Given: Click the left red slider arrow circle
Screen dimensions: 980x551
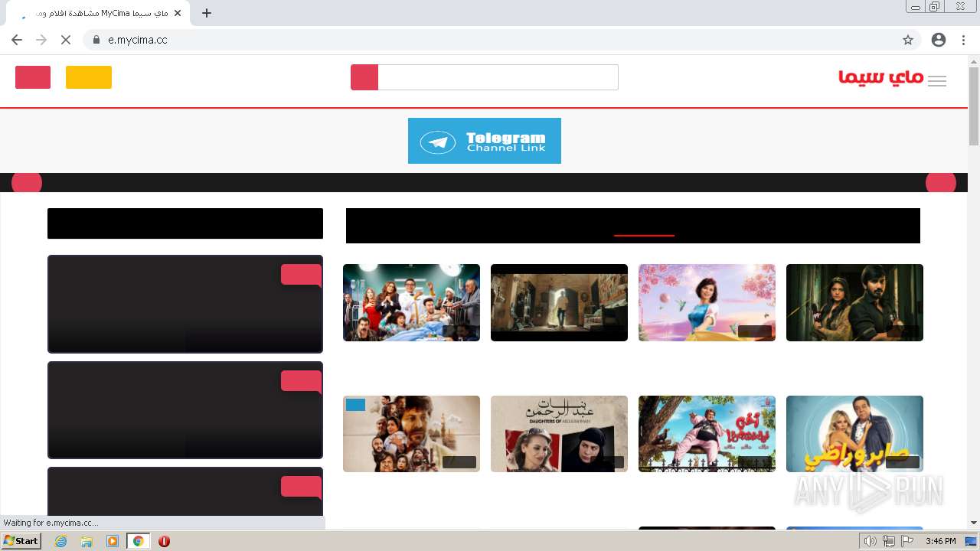Looking at the screenshot, I should coord(27,183).
